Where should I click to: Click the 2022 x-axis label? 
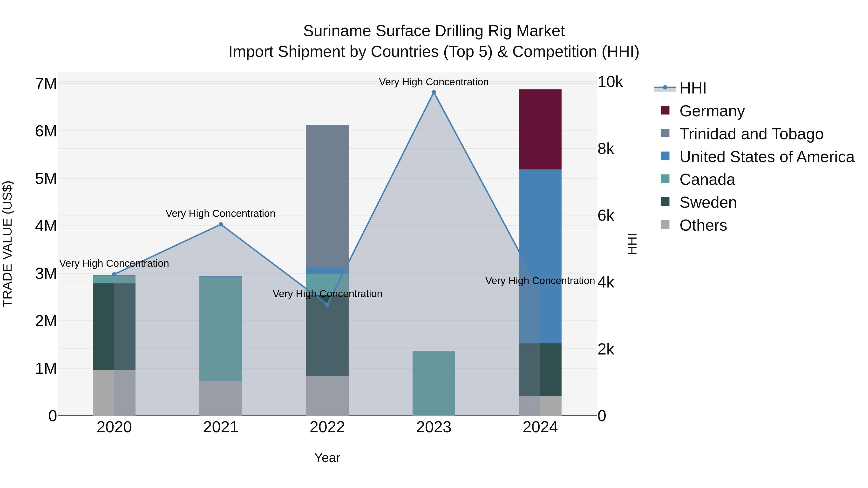327,427
